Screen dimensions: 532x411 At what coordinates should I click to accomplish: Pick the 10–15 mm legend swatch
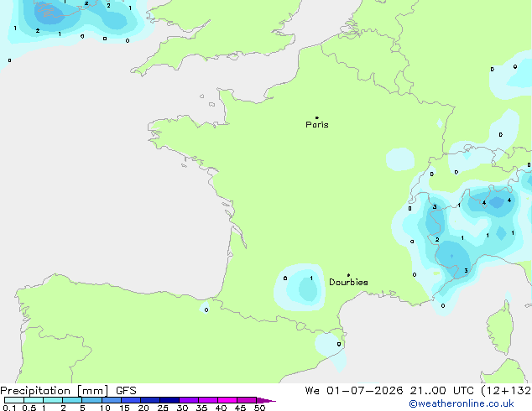pos(112,400)
